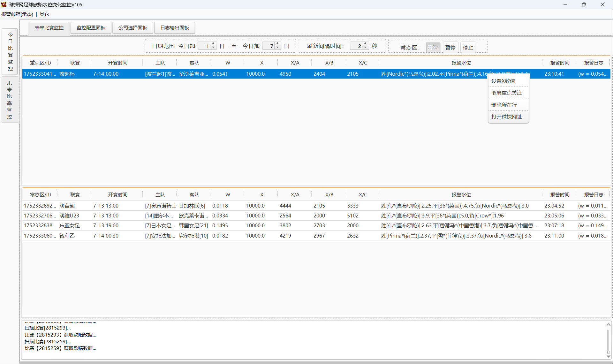Click the end day input field

pyautogui.click(x=269, y=46)
